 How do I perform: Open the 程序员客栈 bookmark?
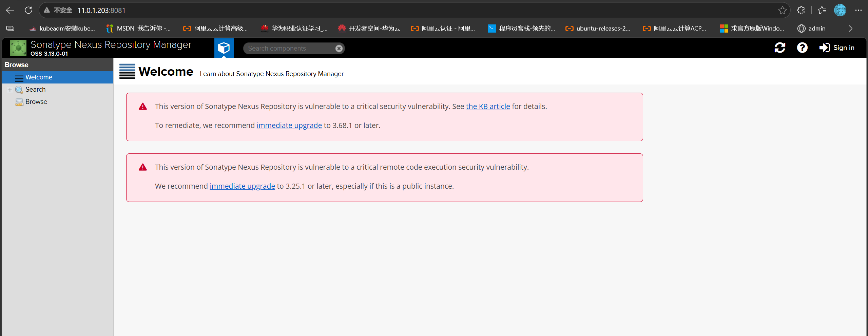coord(521,29)
